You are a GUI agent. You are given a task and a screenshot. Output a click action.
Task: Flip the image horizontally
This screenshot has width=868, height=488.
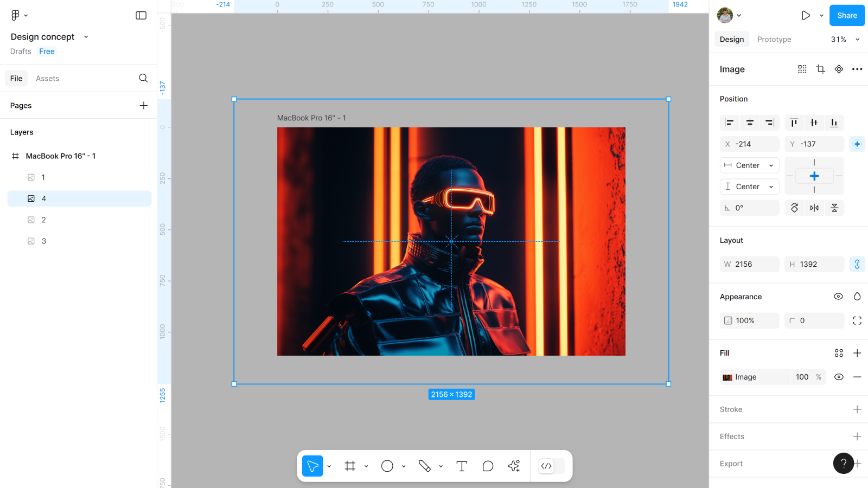coord(814,208)
